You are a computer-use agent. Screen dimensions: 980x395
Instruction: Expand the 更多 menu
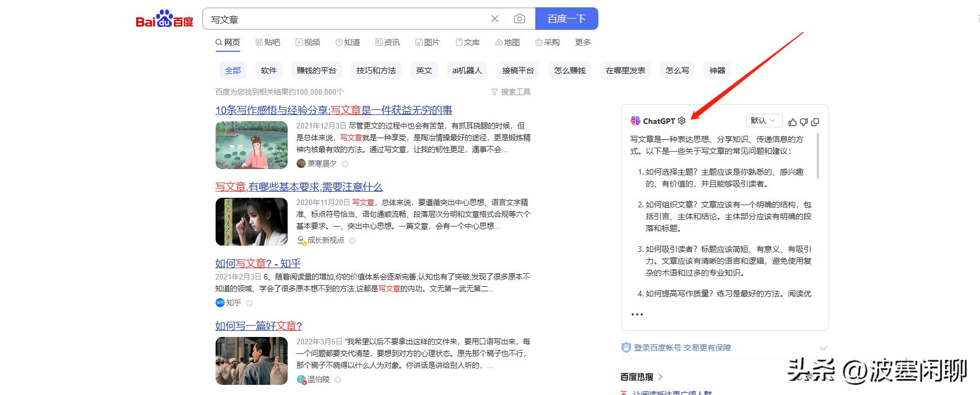pos(583,42)
